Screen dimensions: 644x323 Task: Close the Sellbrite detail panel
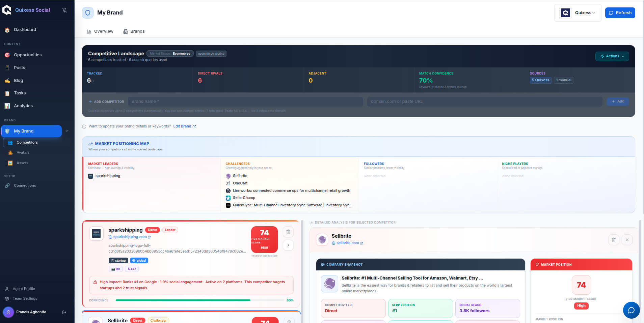click(x=627, y=240)
